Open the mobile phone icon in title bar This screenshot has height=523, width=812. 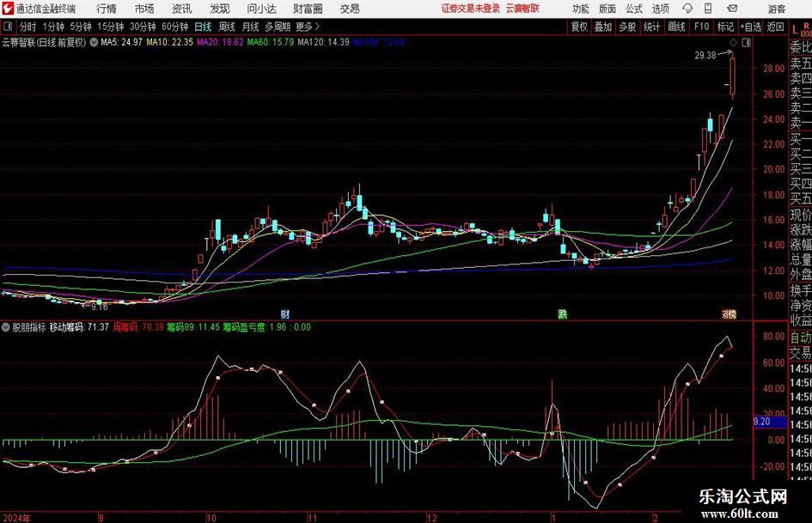[x=708, y=9]
